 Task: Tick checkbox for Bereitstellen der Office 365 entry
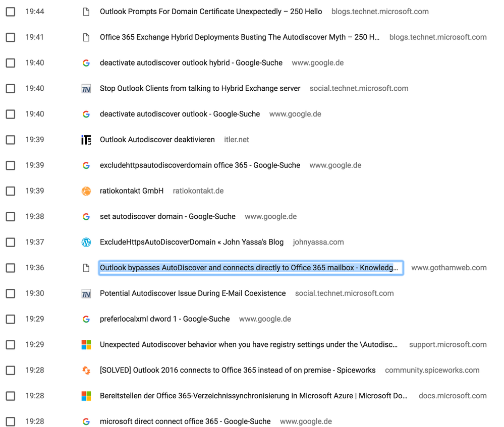[x=11, y=396]
